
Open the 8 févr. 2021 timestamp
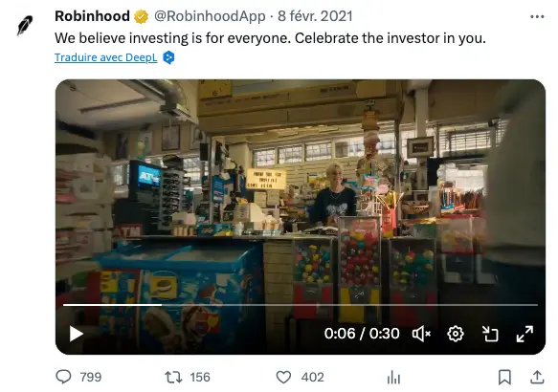[315, 16]
